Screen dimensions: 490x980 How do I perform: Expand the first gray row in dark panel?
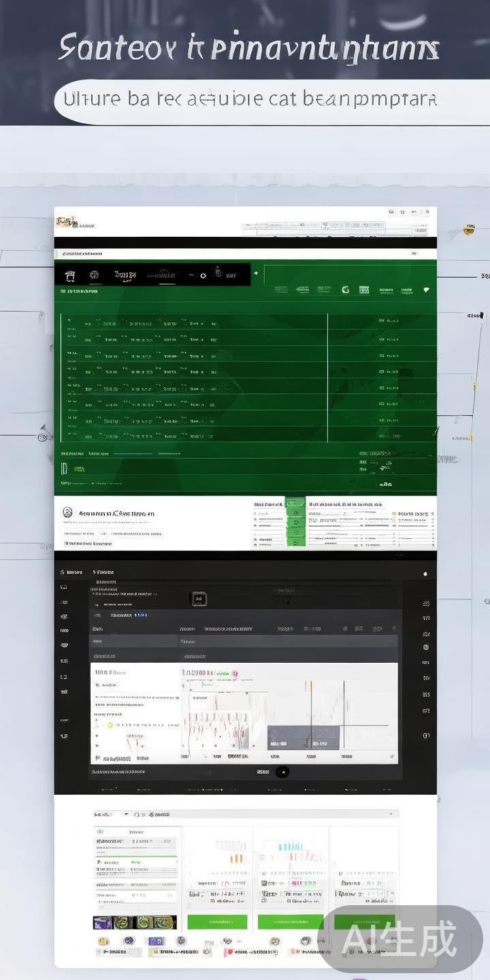[244, 641]
